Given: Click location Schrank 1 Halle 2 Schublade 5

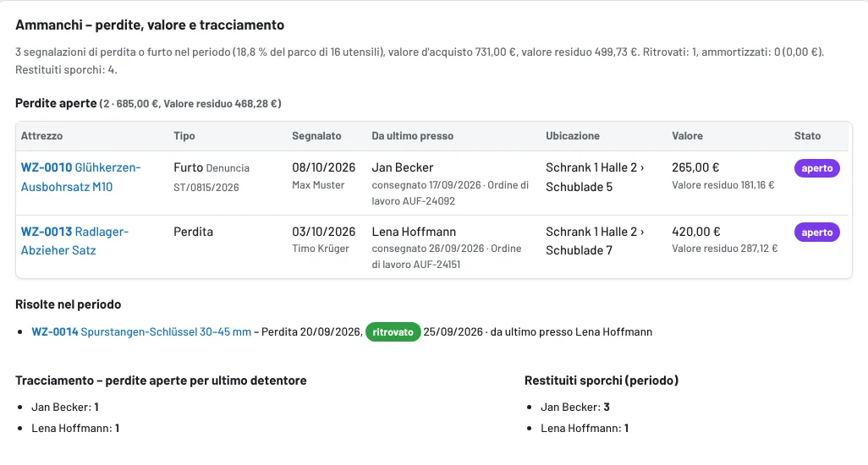Looking at the screenshot, I should click(x=595, y=177).
